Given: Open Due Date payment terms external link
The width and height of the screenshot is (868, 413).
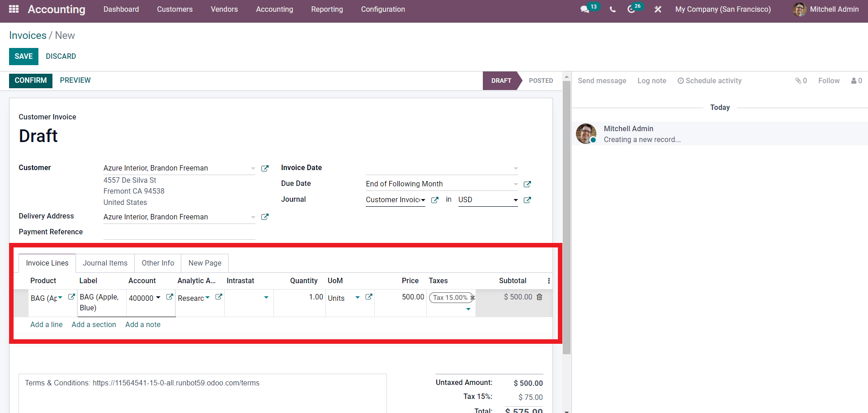Looking at the screenshot, I should tap(527, 184).
